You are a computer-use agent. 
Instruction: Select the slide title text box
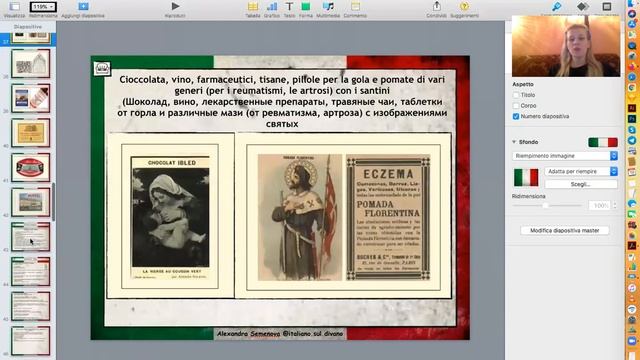pyautogui.click(x=282, y=102)
